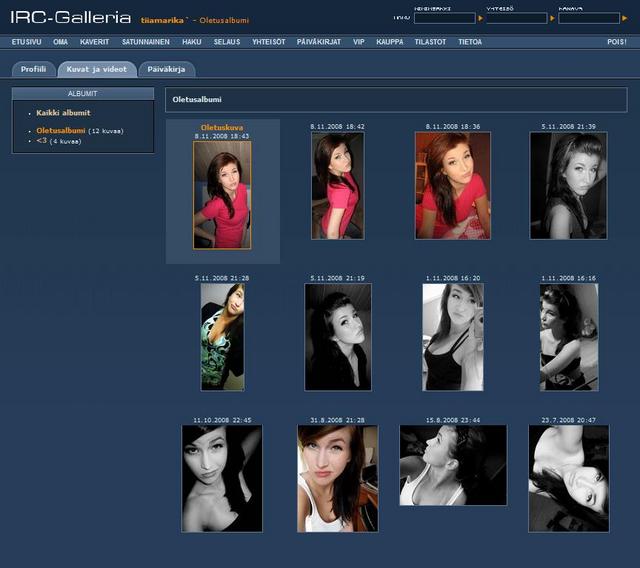This screenshot has width=640, height=568.
Task: Click the arrow next to Nimimerkki search field
Action: (x=481, y=18)
